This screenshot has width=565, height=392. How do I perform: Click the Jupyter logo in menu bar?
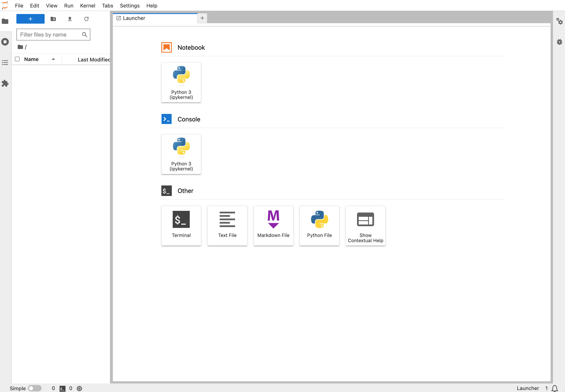(5, 5)
